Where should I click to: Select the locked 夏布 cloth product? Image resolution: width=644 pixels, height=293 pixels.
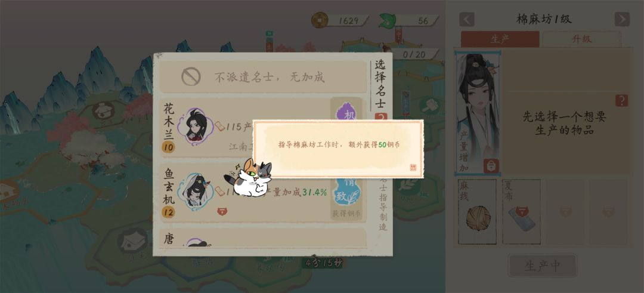click(521, 211)
